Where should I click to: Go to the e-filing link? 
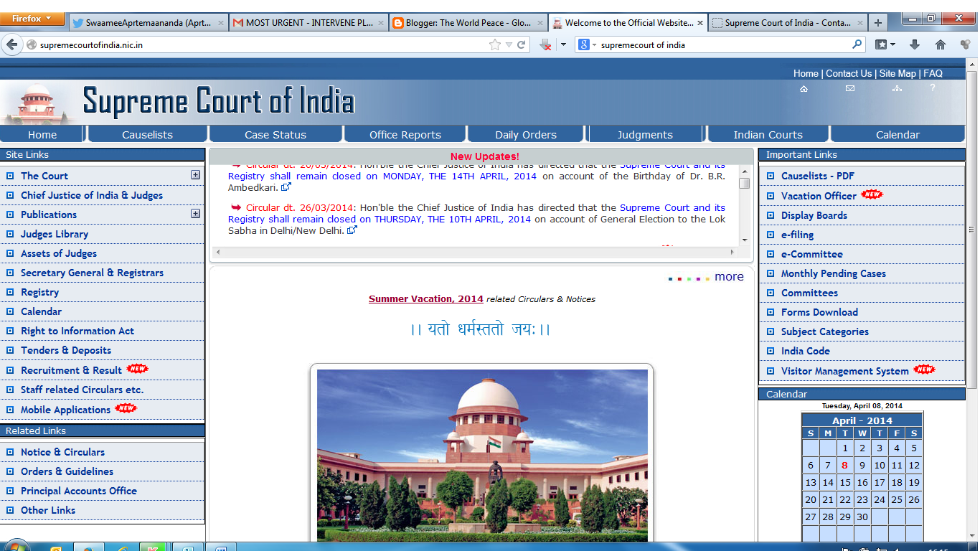click(x=798, y=235)
